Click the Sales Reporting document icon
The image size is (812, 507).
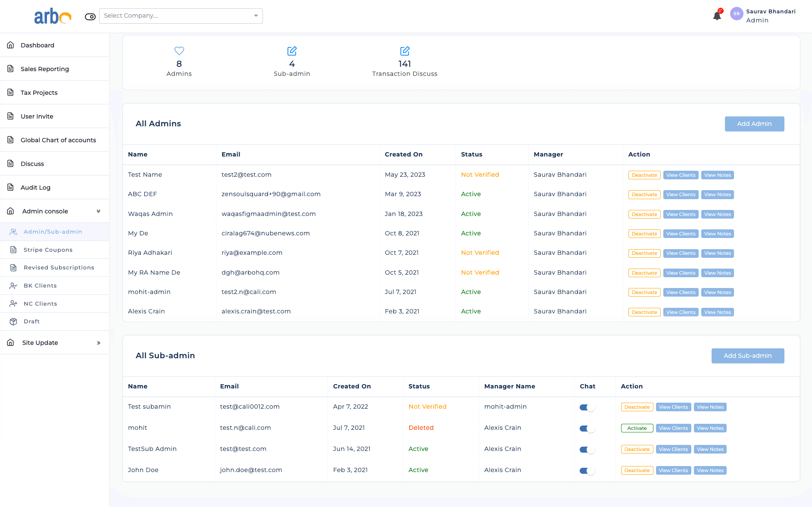tap(11, 69)
